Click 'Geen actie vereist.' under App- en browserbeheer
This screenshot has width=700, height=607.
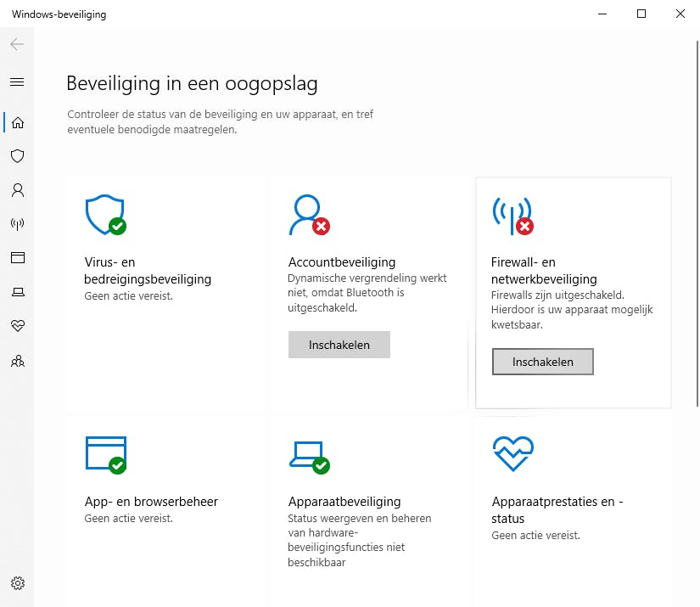coord(129,519)
